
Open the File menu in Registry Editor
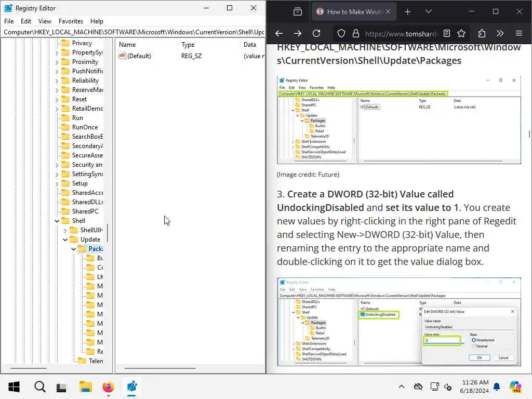pyautogui.click(x=9, y=21)
